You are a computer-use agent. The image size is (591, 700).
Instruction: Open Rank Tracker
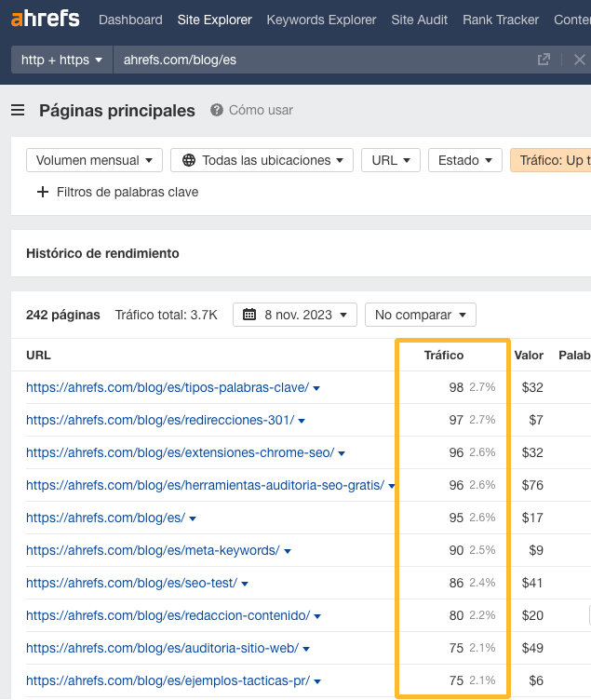(501, 20)
